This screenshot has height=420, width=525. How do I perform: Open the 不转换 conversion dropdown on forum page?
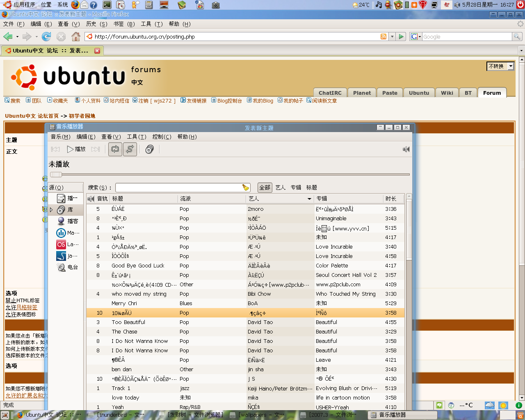click(500, 66)
